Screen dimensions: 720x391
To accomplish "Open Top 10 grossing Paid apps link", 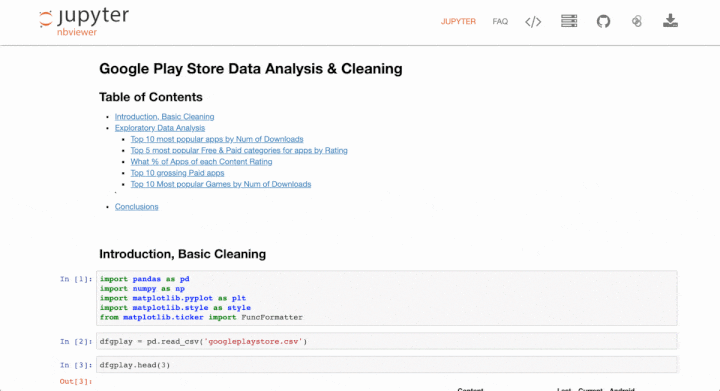I will [177, 173].
